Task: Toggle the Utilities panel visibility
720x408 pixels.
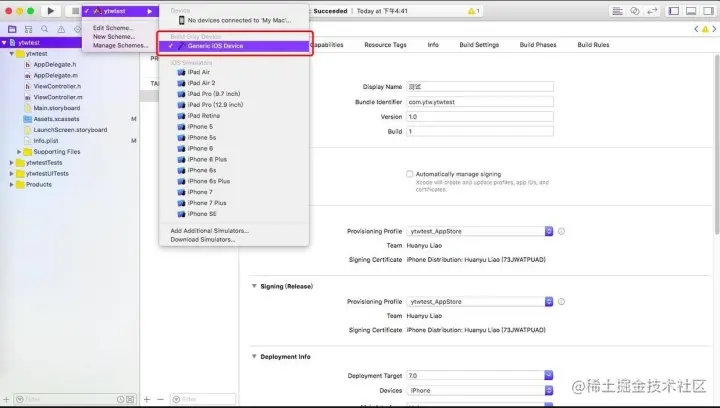Action: (708, 11)
